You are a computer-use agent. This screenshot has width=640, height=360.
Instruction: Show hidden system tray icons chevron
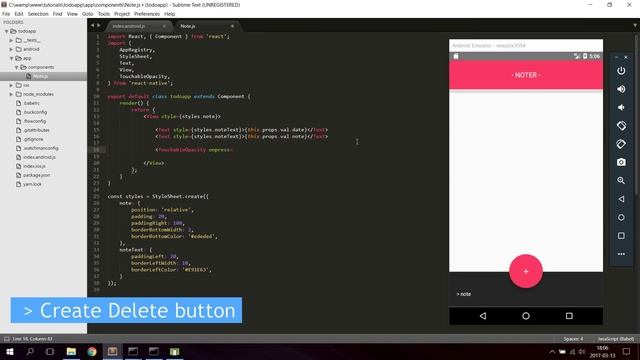coord(552,352)
